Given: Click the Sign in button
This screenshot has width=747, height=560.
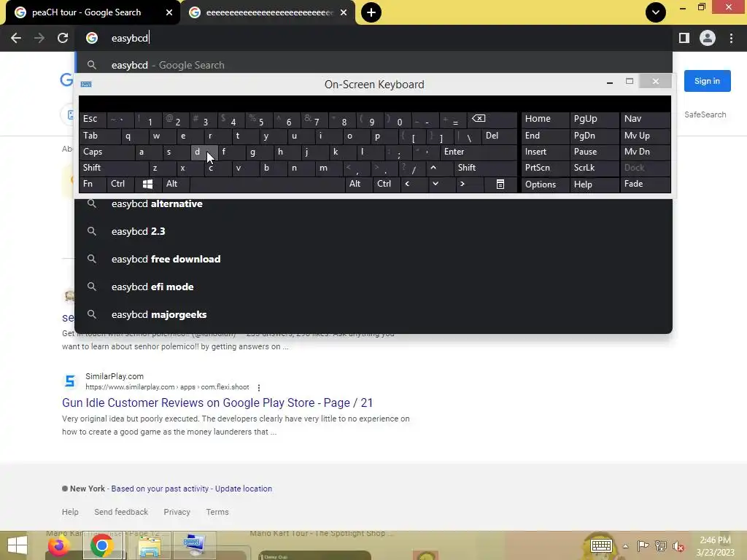Looking at the screenshot, I should point(707,81).
